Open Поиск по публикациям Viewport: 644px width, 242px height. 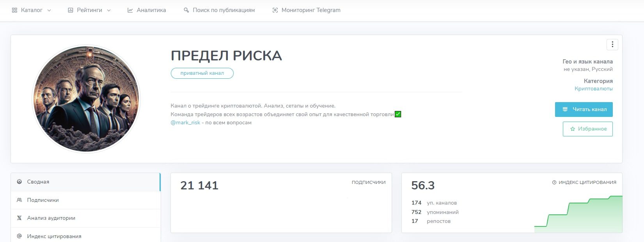pyautogui.click(x=219, y=11)
